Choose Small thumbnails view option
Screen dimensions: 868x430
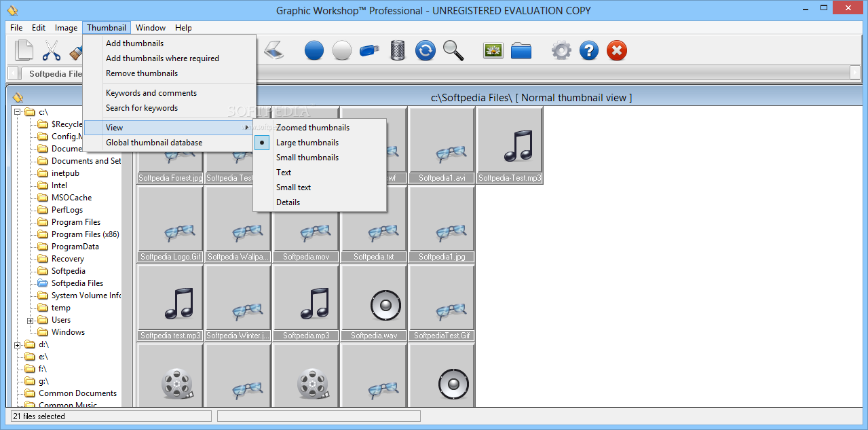[x=320, y=158]
